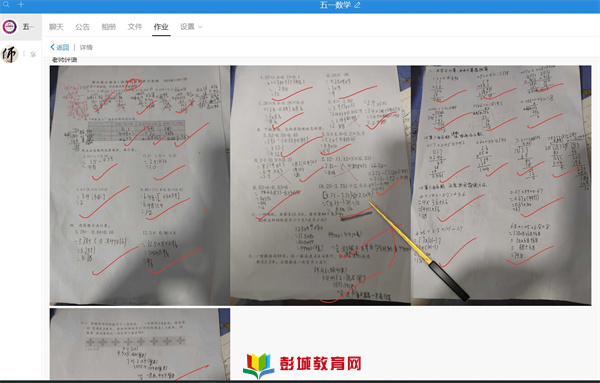
Task: Click the 详情 label
Action: click(x=86, y=47)
